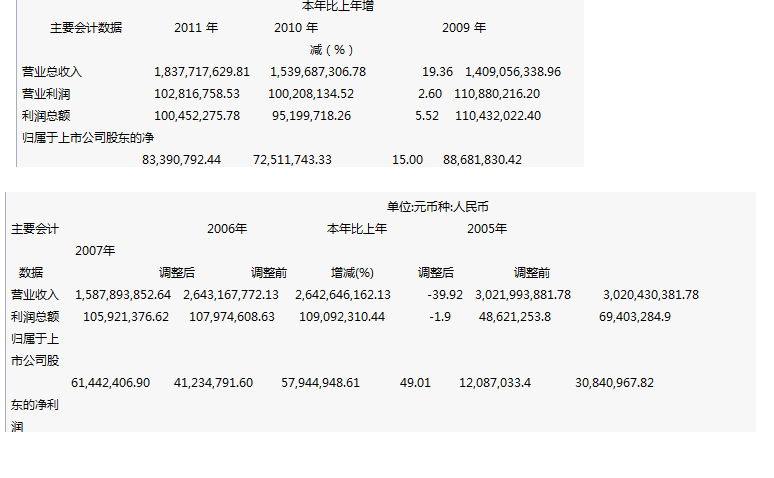The height and width of the screenshot is (478, 774).
Task: Select the 营业利润 row label
Action: tap(46, 93)
